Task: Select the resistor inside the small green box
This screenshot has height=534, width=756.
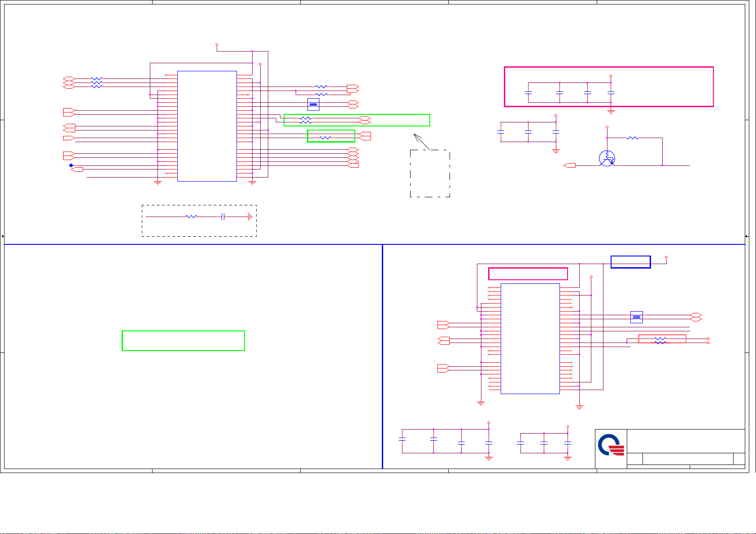Action: [x=325, y=138]
